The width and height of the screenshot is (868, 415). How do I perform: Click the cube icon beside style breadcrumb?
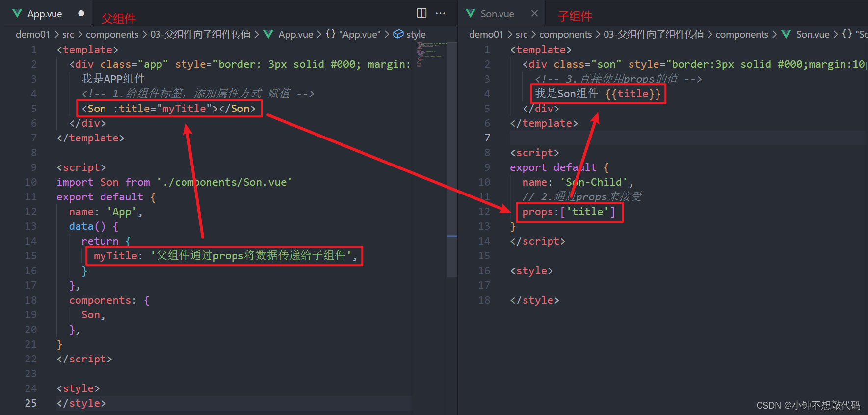point(398,34)
